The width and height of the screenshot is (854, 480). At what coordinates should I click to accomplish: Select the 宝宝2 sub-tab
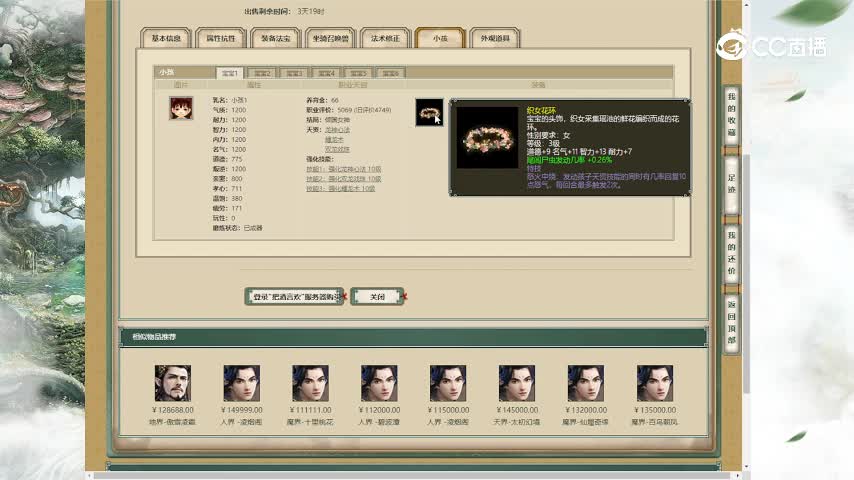[x=262, y=73]
